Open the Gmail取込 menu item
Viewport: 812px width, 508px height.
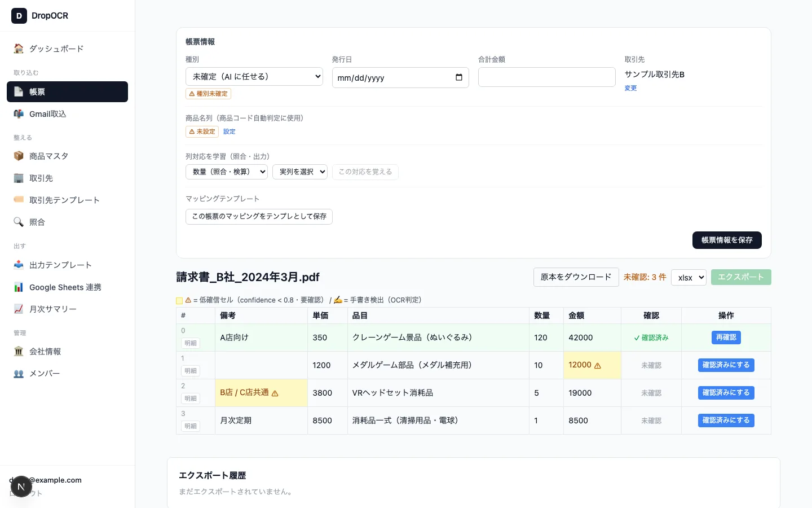tap(67, 114)
